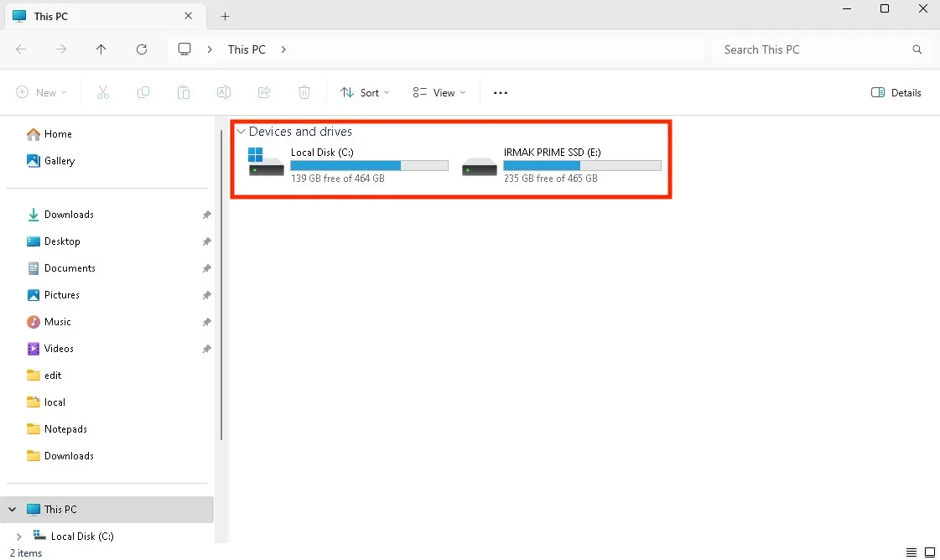The width and height of the screenshot is (940, 560).
Task: Click the Cut scissors icon
Action: point(103,92)
